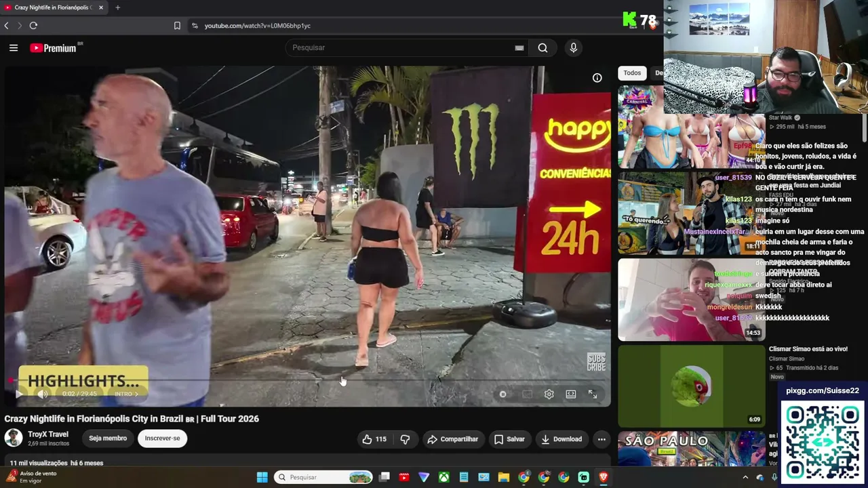Screen dimensions: 868x488
Task: Open the São Paulo recommended video thumbnail
Action: 691,449
